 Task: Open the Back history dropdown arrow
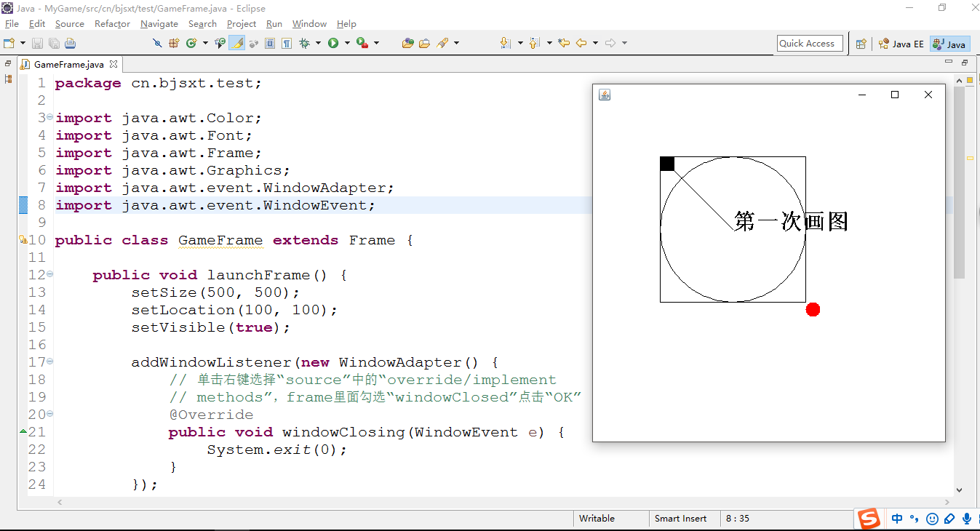click(x=595, y=43)
